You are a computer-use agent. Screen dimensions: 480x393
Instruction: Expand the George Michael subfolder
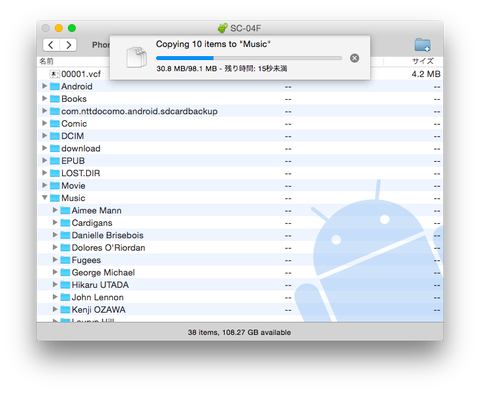(x=55, y=272)
